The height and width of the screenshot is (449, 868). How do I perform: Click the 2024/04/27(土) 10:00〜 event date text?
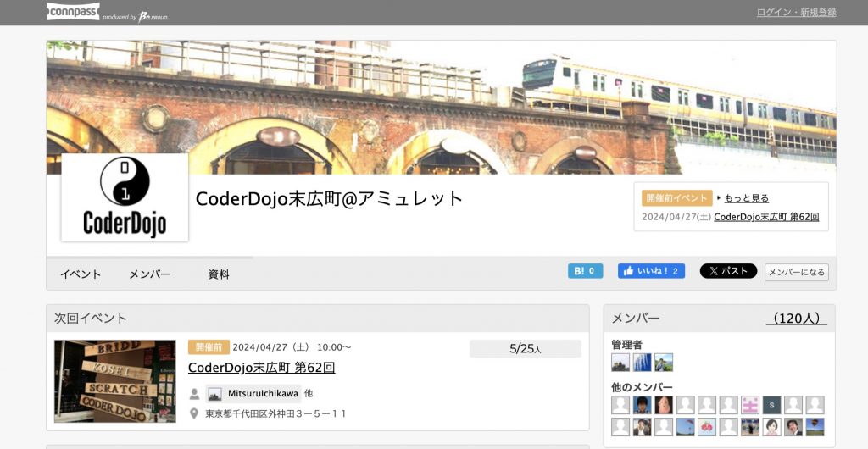(292, 347)
